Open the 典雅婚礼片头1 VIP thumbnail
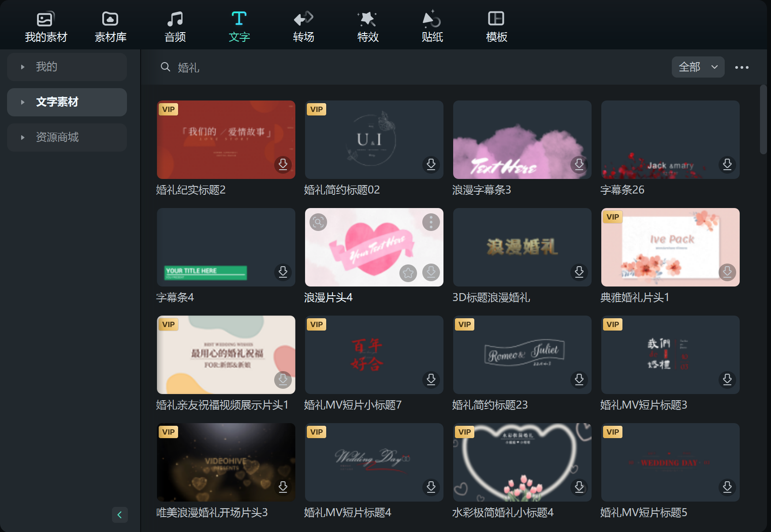 [670, 247]
